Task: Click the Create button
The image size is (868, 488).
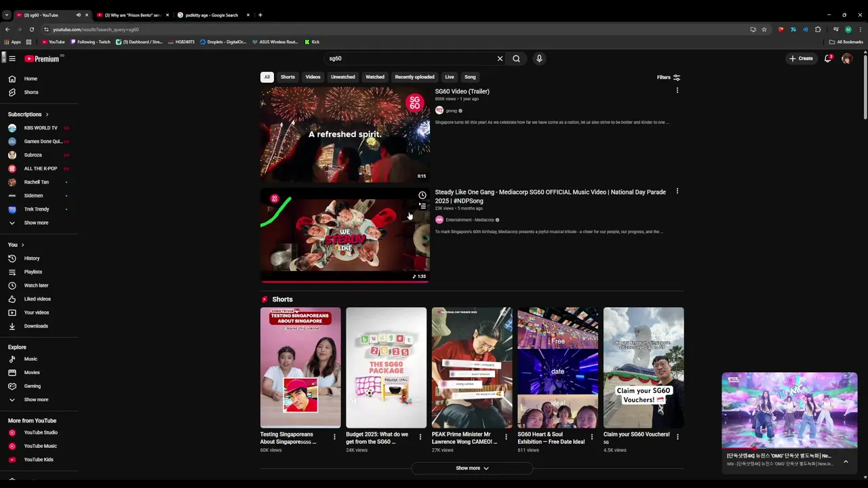Action: [801, 58]
